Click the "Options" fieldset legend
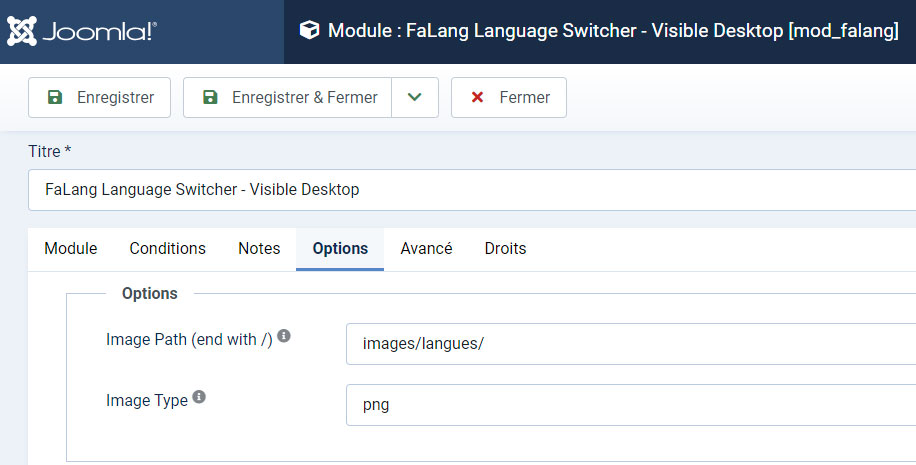 [x=150, y=293]
